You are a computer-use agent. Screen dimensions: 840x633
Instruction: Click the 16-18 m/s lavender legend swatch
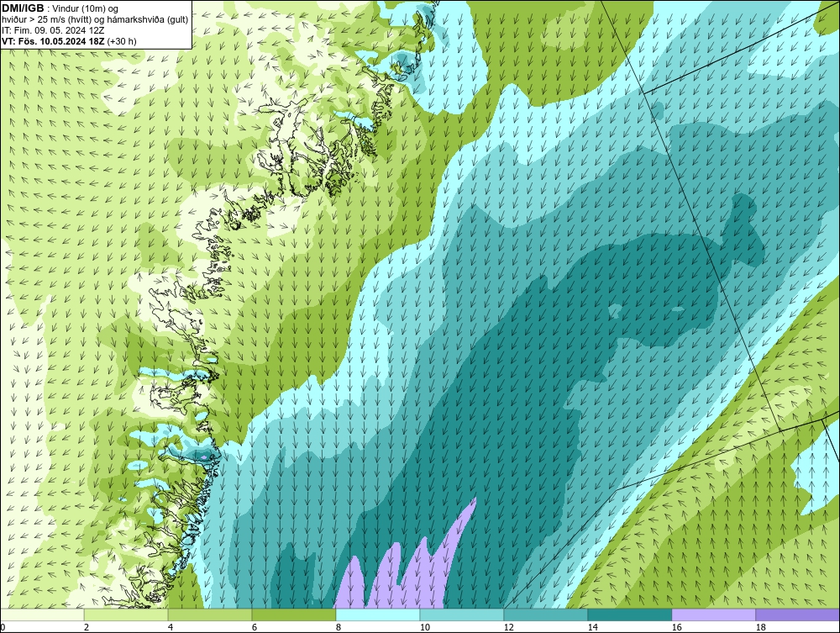point(713,615)
